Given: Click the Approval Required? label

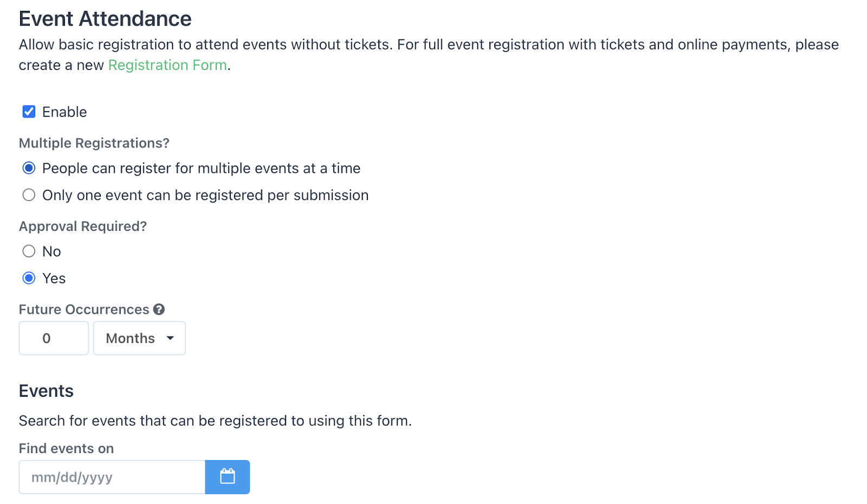Looking at the screenshot, I should (83, 227).
